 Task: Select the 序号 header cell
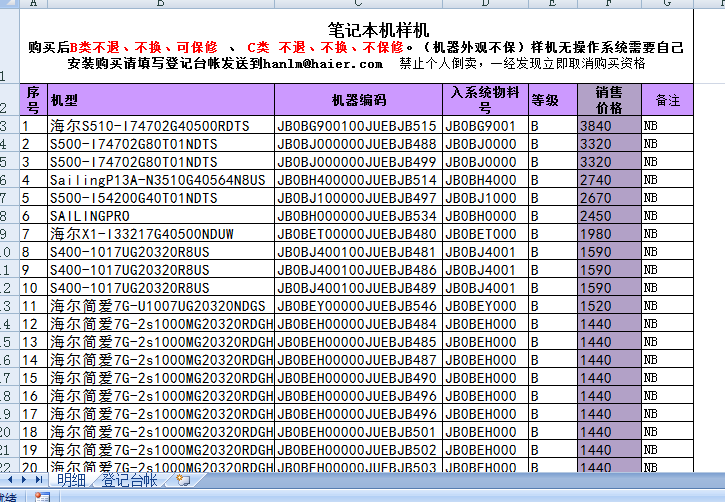click(x=33, y=100)
